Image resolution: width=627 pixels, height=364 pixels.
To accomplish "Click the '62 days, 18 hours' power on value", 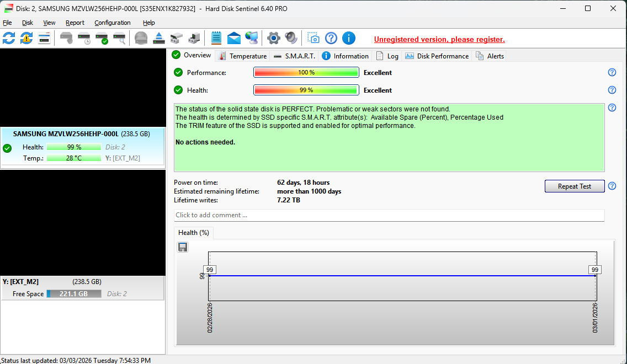I will (303, 183).
